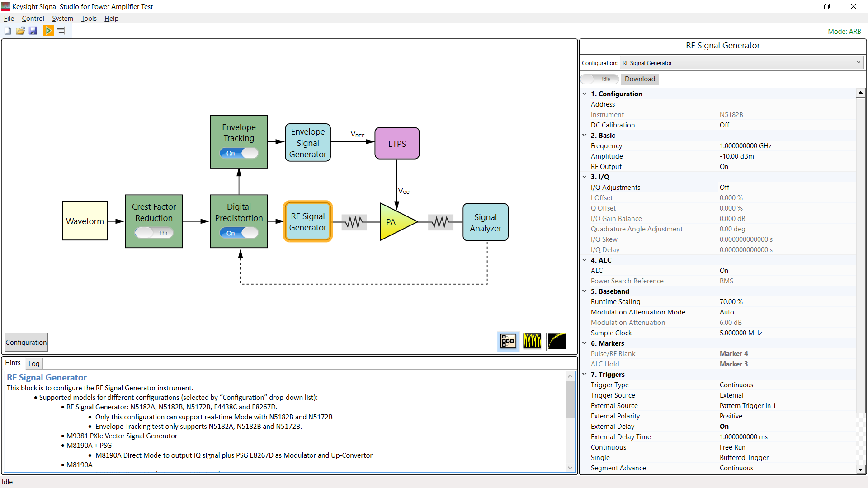Click the New file toolbar icon

coord(8,31)
